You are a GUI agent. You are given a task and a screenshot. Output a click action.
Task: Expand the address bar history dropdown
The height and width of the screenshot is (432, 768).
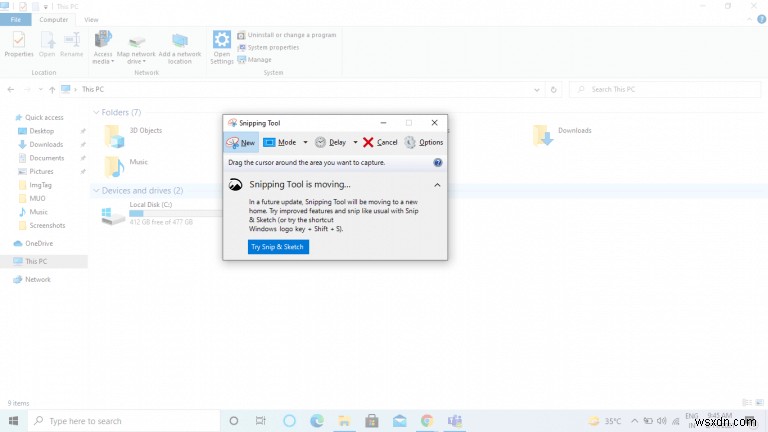point(537,90)
